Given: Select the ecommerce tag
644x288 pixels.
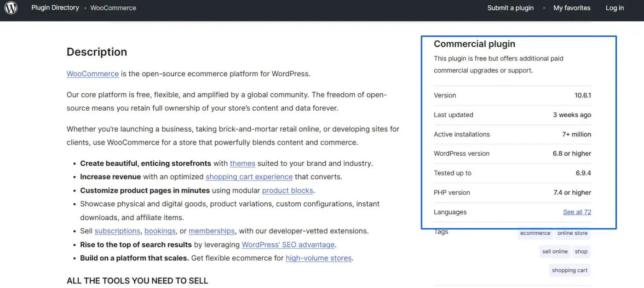Looking at the screenshot, I should 535,233.
